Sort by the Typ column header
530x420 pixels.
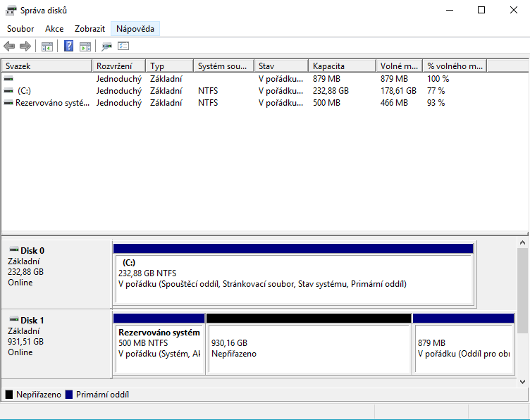(x=170, y=66)
